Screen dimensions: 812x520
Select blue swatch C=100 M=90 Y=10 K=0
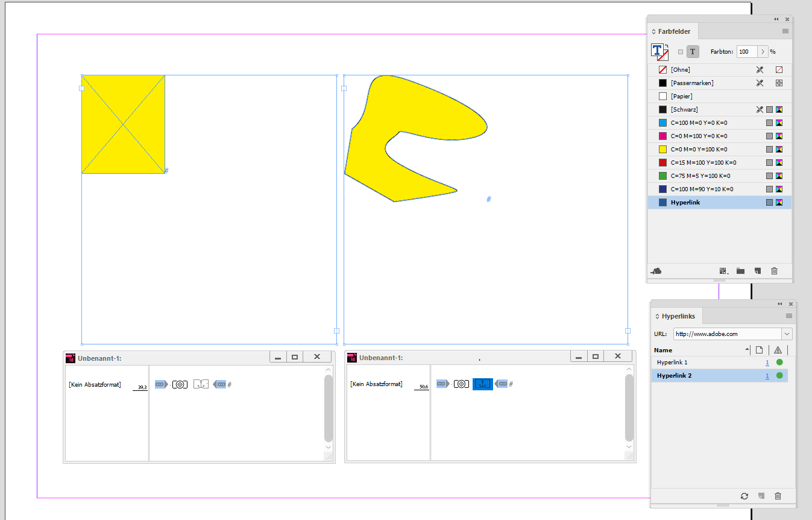tap(720, 189)
